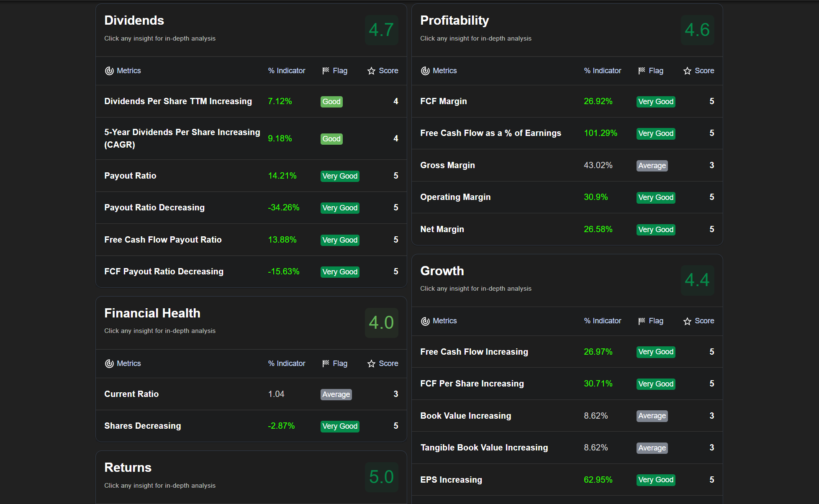Open Payout Ratio Decreasing insight

pos(251,207)
